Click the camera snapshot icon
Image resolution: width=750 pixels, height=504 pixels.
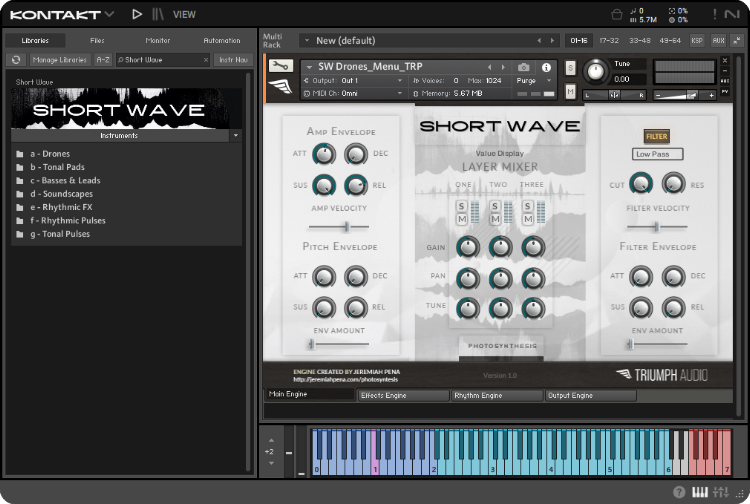pyautogui.click(x=523, y=67)
